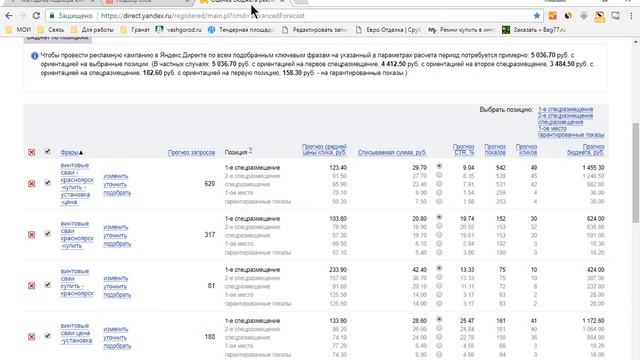Click the gray download arrow extension icon

point(584,16)
